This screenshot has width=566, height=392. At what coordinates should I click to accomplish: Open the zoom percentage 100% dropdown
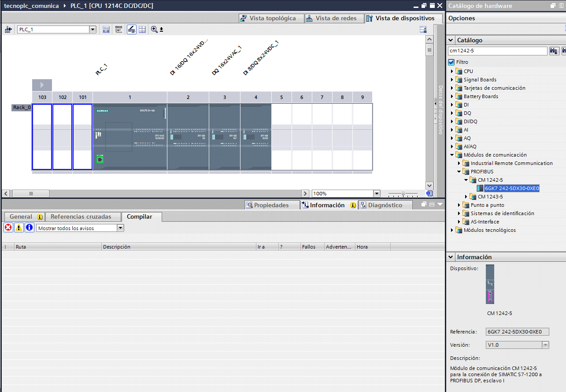[x=377, y=194]
